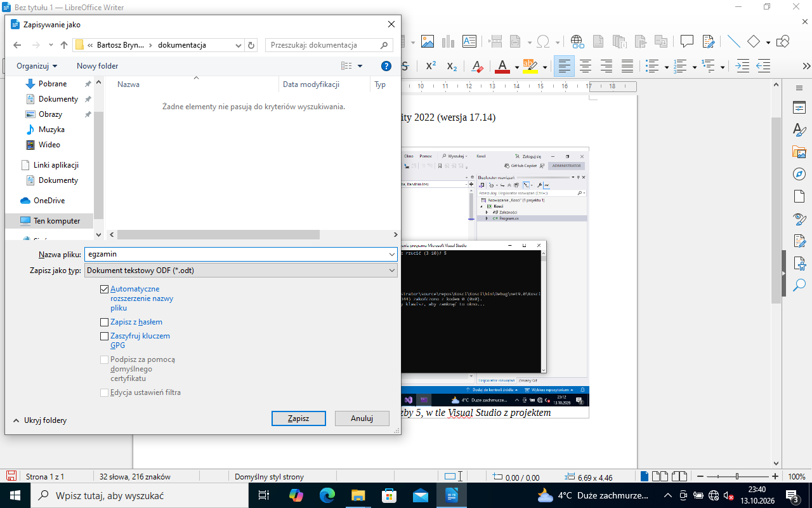
Task: Open the sidebar Properties panel icon
Action: 799,107
